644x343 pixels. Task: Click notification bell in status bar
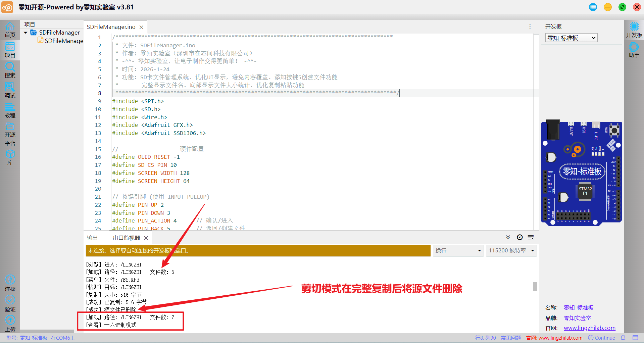(x=623, y=338)
